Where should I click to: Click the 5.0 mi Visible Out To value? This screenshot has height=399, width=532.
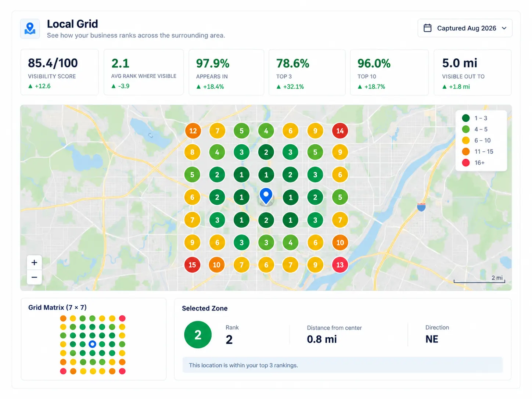tap(460, 63)
